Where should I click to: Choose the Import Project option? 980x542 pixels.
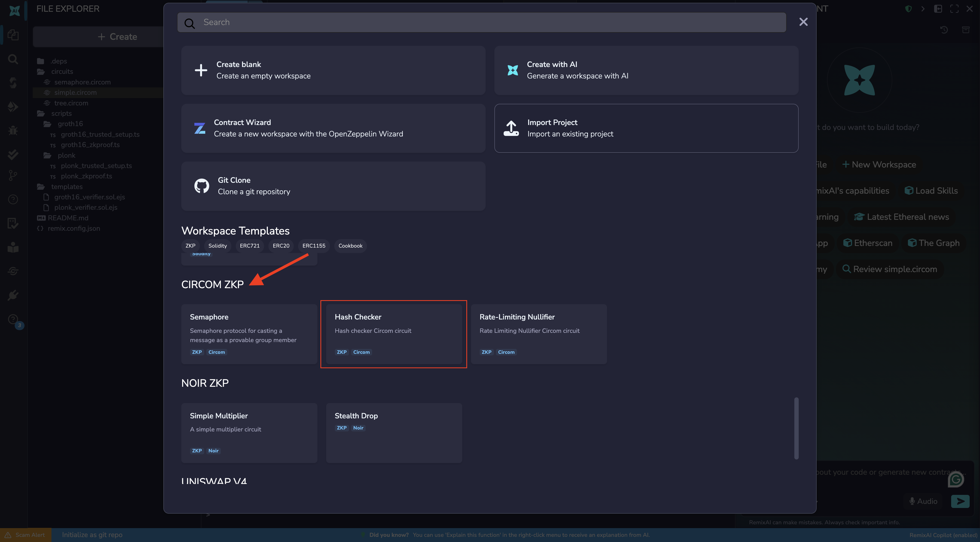click(x=646, y=128)
